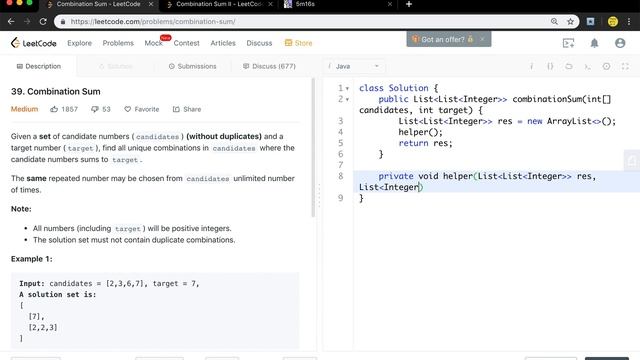Image resolution: width=640 pixels, height=360 pixels.
Task: Reload the page with the refresh icon
Action: [43, 22]
